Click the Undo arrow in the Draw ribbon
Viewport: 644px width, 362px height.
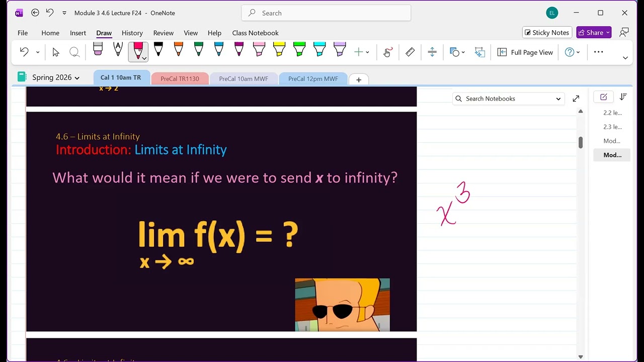pos(24,52)
